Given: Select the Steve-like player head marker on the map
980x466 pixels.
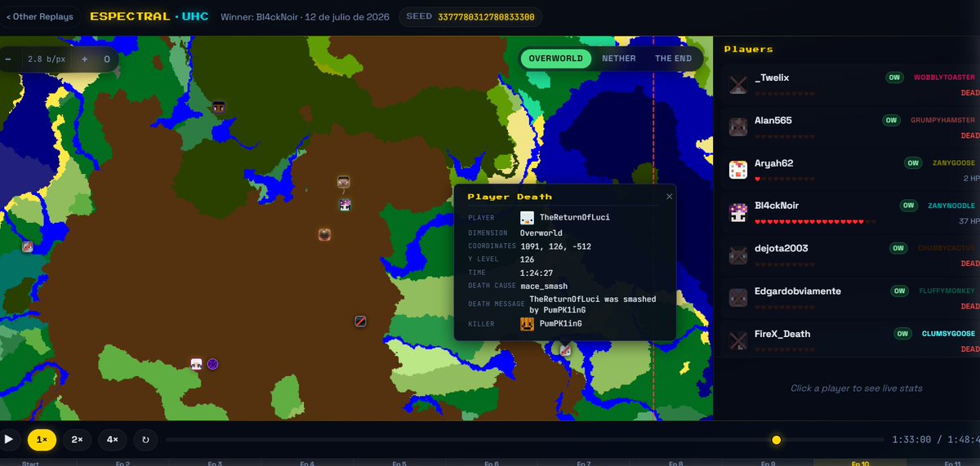Looking at the screenshot, I should [344, 182].
